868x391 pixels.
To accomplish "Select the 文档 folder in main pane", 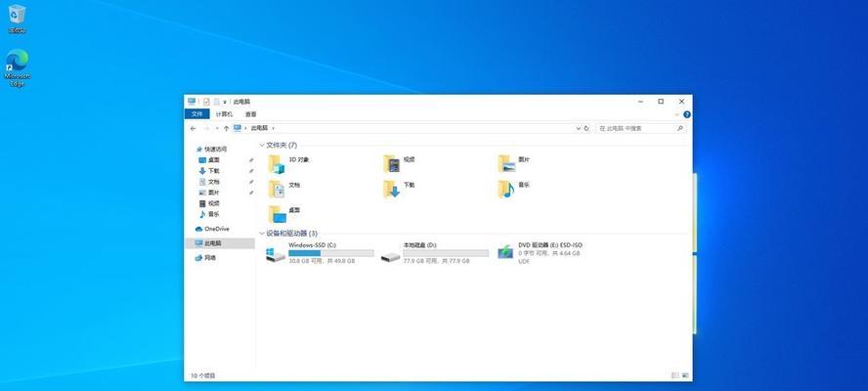I will [284, 189].
